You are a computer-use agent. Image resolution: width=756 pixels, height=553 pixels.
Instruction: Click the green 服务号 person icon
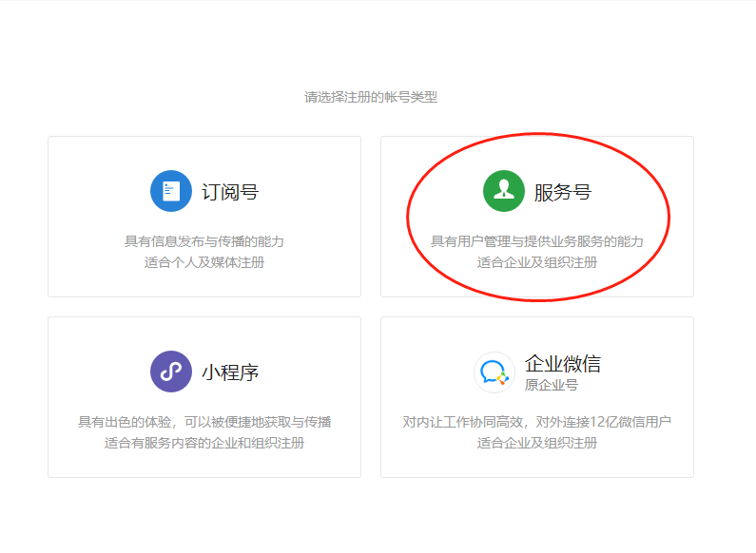[504, 191]
